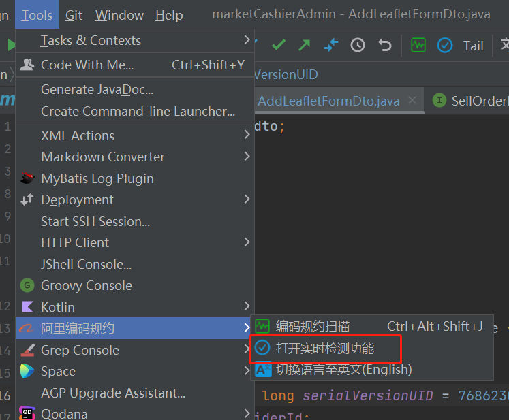
Task: Click the green Push arrow toolbar icon
Action: tap(304, 45)
